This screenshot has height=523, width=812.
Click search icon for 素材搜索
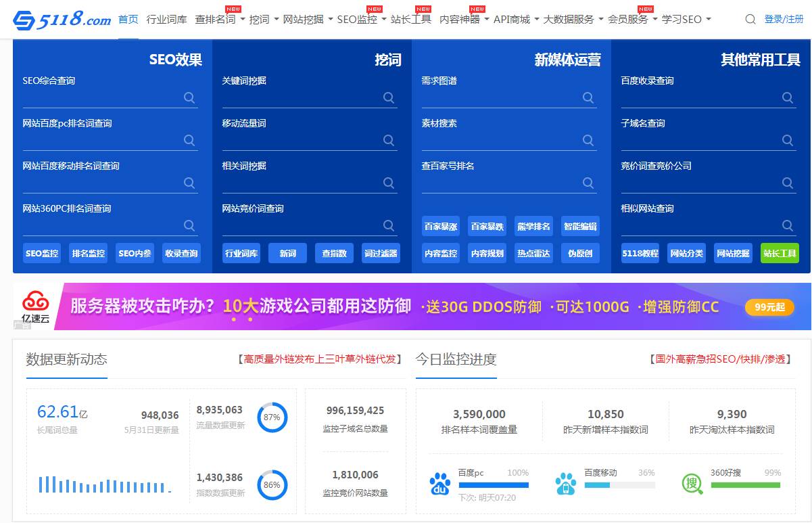click(588, 140)
